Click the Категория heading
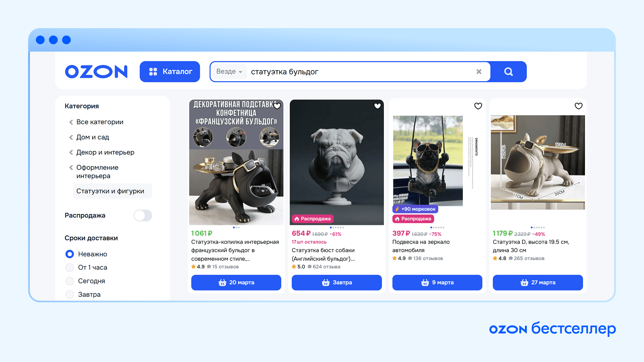 tap(82, 106)
